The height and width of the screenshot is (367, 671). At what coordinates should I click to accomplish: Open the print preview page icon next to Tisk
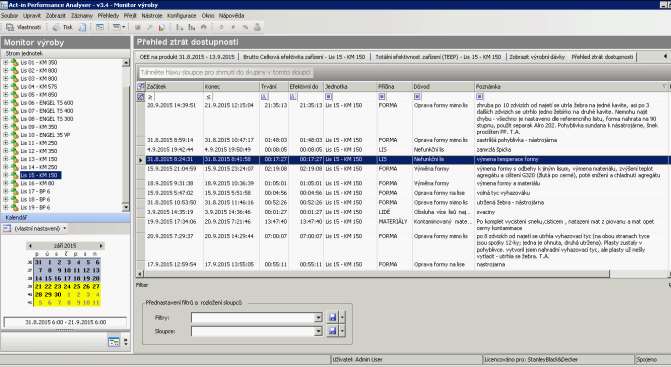83,27
